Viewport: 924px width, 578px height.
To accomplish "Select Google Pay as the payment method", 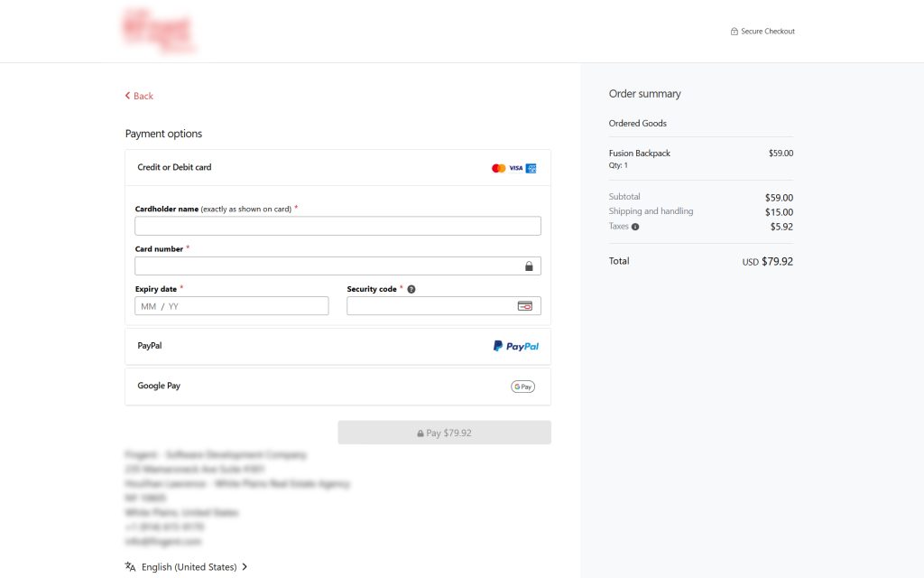I will (337, 386).
